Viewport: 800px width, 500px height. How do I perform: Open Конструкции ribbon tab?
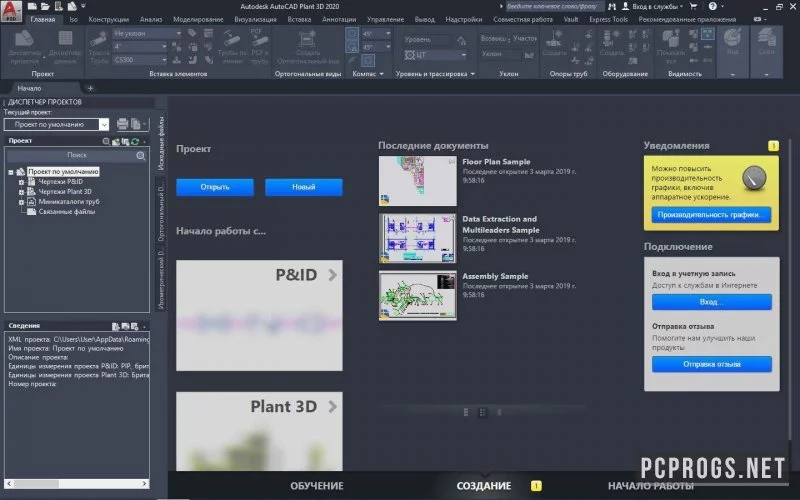pos(109,19)
